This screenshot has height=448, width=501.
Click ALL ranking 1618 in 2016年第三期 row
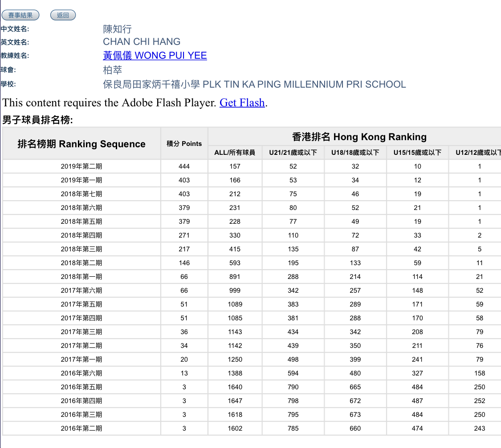[235, 415]
